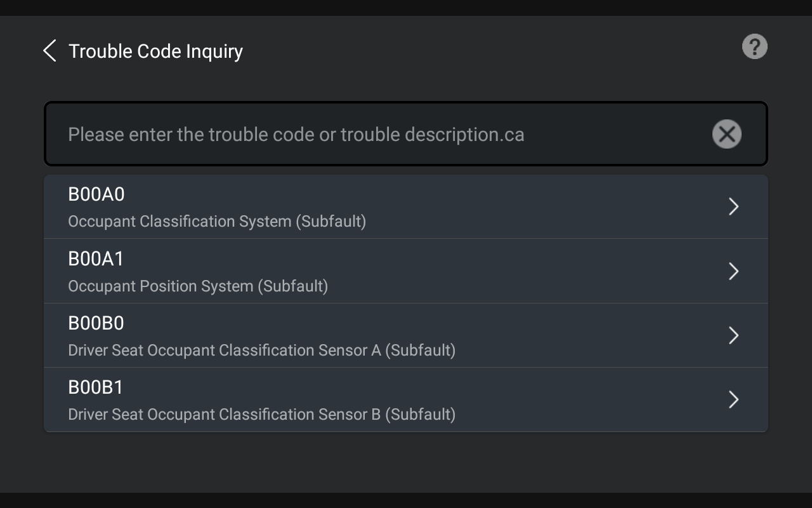Expand B00A1 entry using right chevron

click(x=734, y=271)
